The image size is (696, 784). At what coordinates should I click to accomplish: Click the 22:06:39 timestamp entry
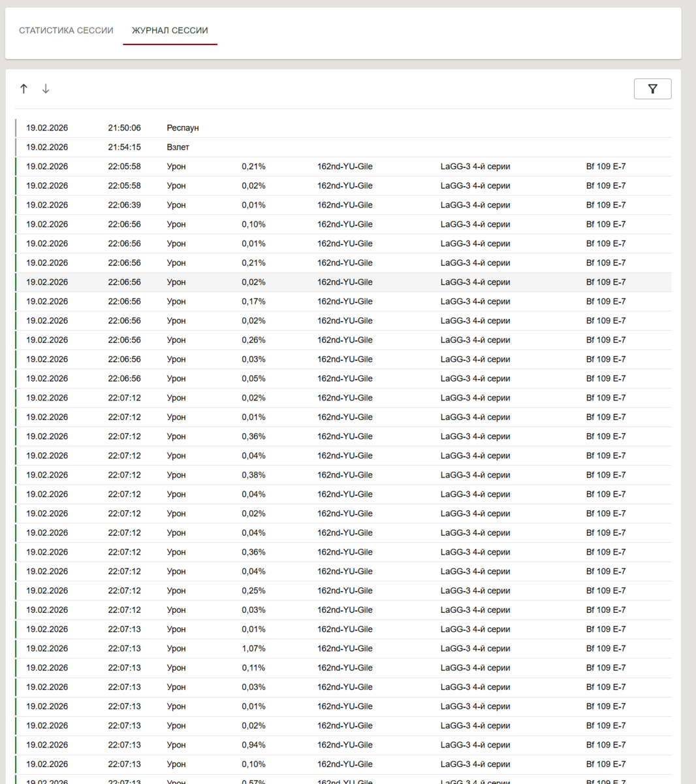(124, 205)
